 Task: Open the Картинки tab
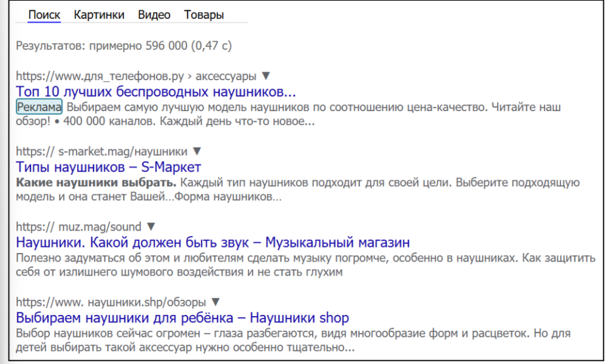[100, 15]
